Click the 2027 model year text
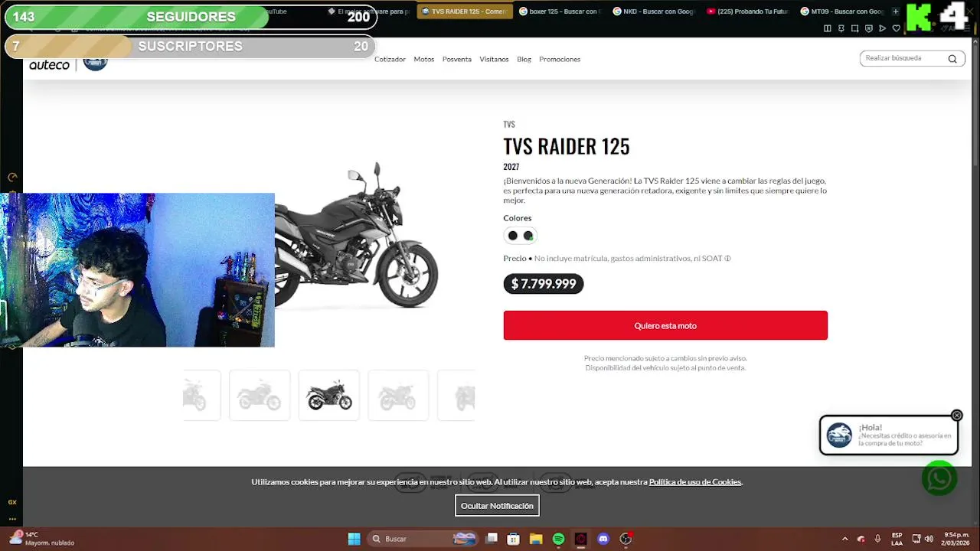Image resolution: width=980 pixels, height=551 pixels. [x=511, y=167]
